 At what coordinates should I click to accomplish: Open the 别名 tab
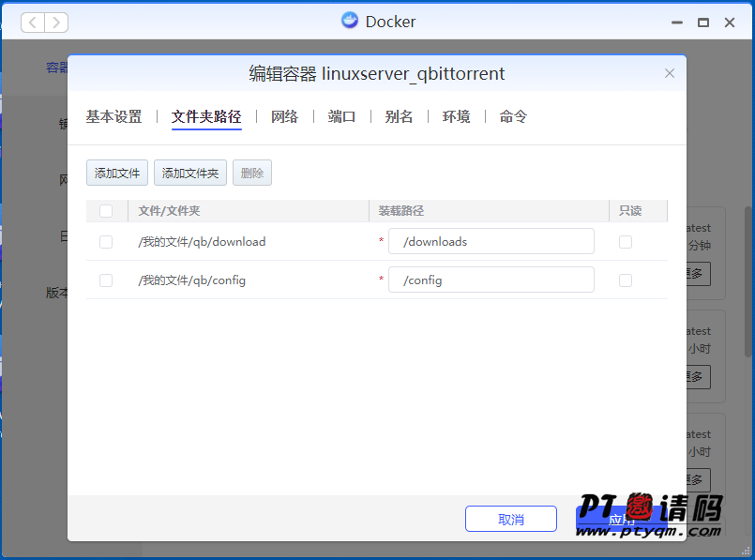click(x=399, y=116)
